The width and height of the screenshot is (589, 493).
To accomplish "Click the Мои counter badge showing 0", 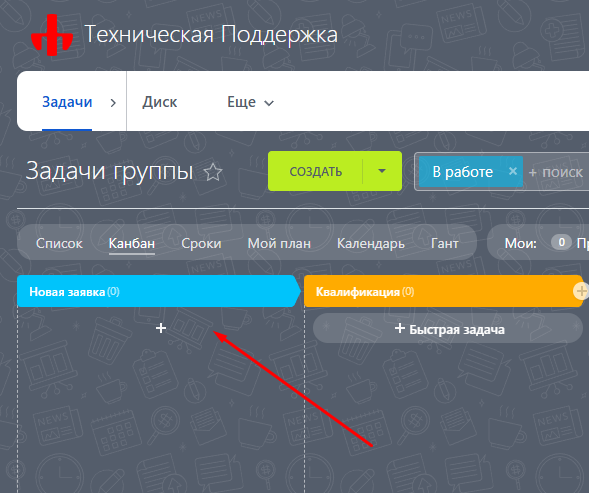I will (562, 242).
